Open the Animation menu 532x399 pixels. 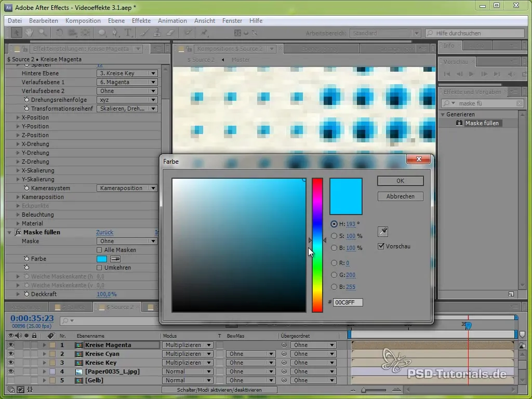coord(172,21)
